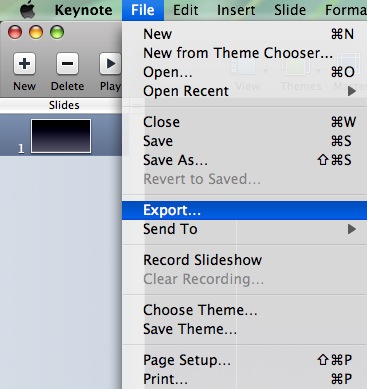
Task: Click the red close window button
Action: (15, 32)
